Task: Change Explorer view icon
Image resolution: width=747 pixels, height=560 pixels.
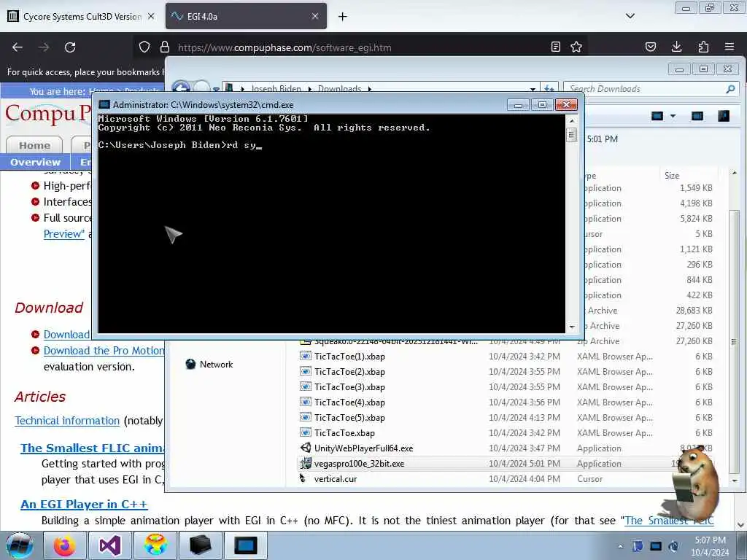Action: point(657,116)
